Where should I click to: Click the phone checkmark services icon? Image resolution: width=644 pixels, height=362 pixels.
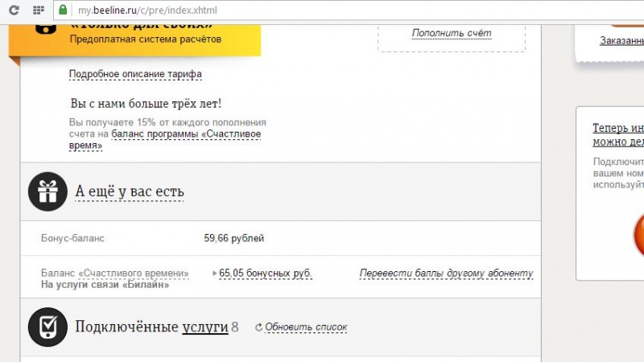coord(47,327)
